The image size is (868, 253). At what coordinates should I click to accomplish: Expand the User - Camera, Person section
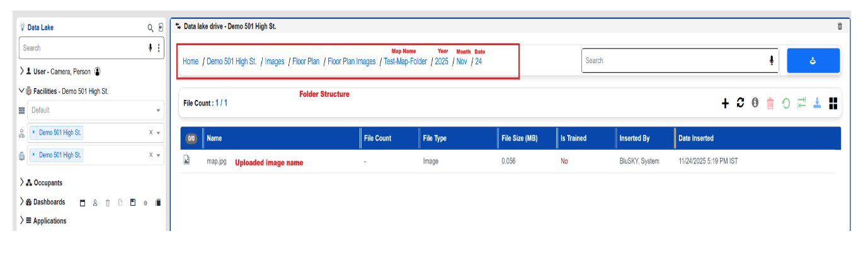[23, 72]
